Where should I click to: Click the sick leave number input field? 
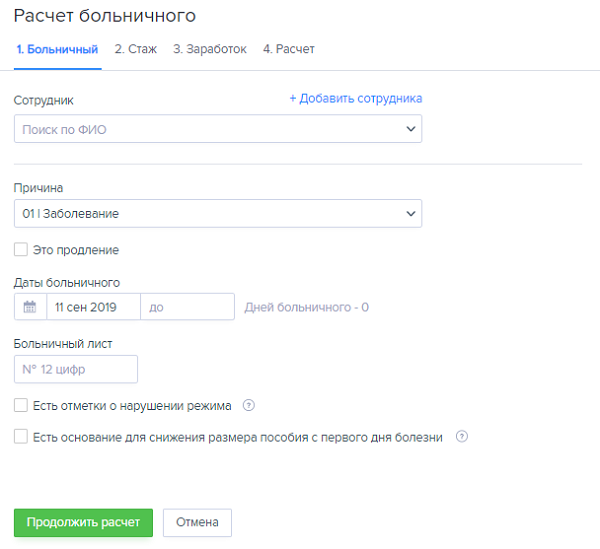click(76, 370)
